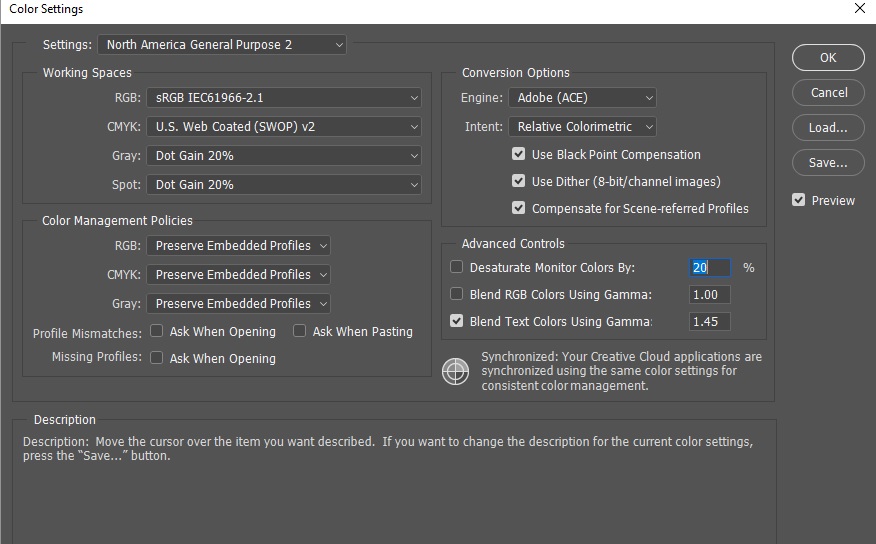Close the Color Settings dialog
Viewport: 876px width, 544px height.
pyautogui.click(x=860, y=8)
